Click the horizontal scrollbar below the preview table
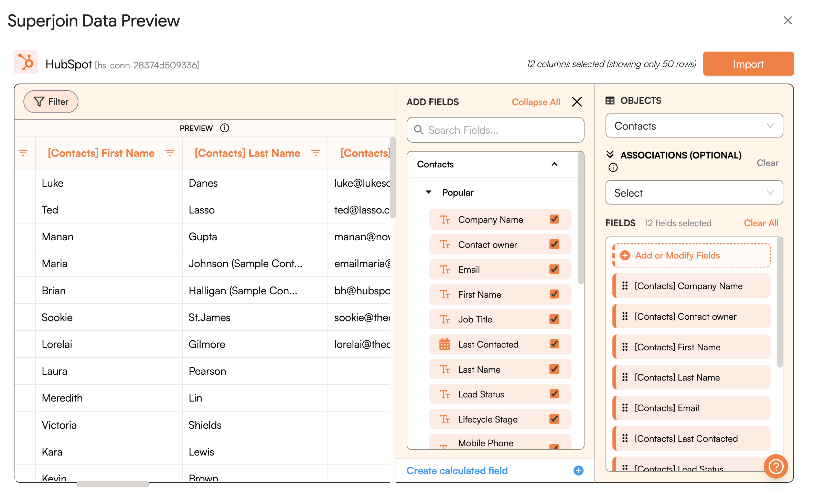 113,484
